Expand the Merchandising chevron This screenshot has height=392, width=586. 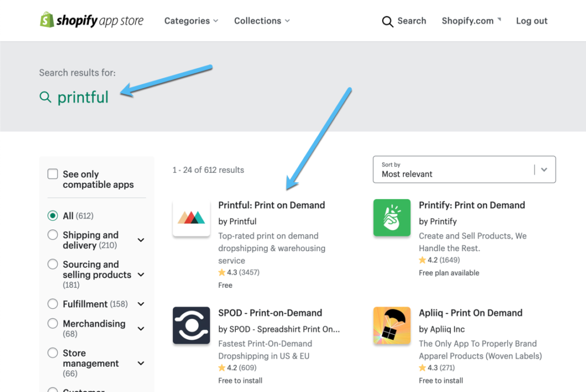coord(141,328)
